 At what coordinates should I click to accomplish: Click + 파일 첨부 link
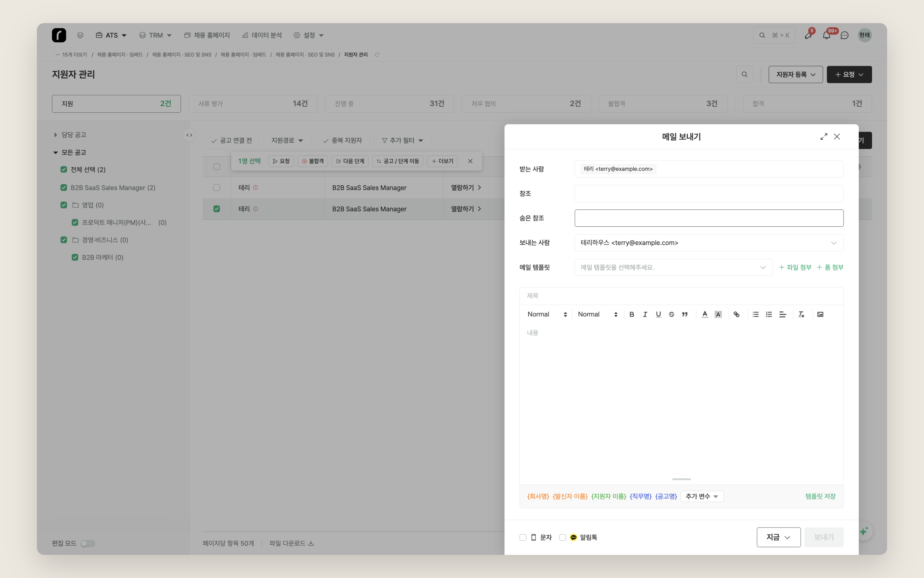[795, 267]
